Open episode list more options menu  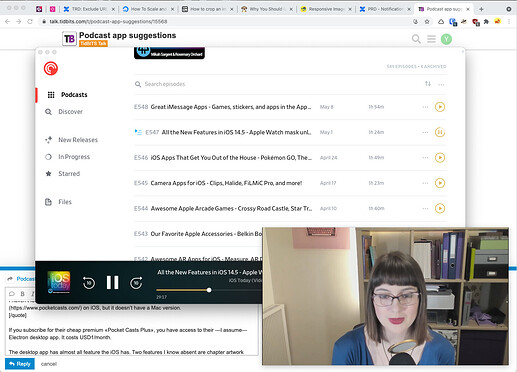coord(441,84)
